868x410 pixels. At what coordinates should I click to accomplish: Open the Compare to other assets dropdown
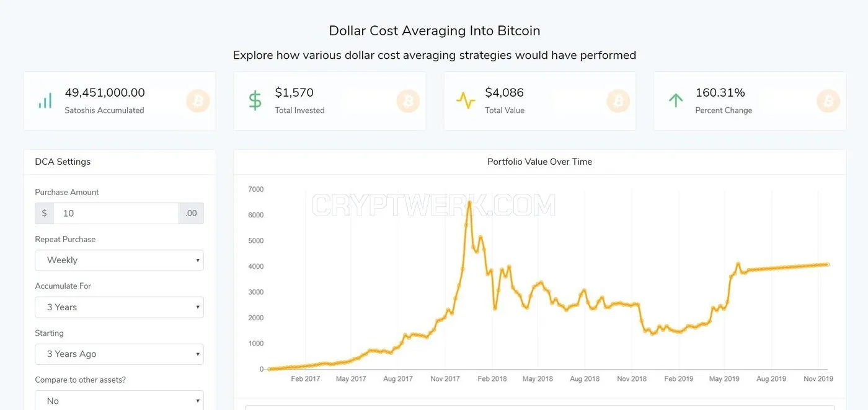(x=119, y=400)
